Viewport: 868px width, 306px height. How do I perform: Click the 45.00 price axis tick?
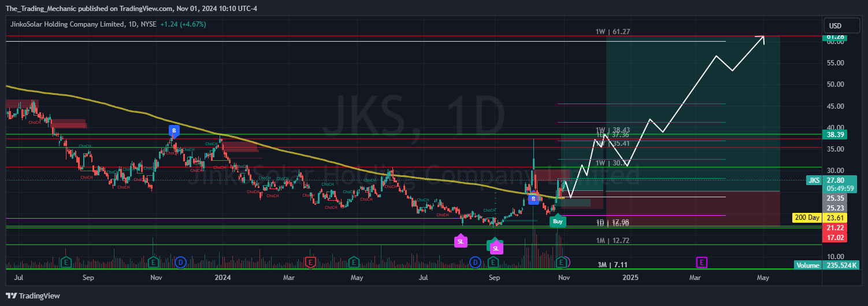click(835, 106)
